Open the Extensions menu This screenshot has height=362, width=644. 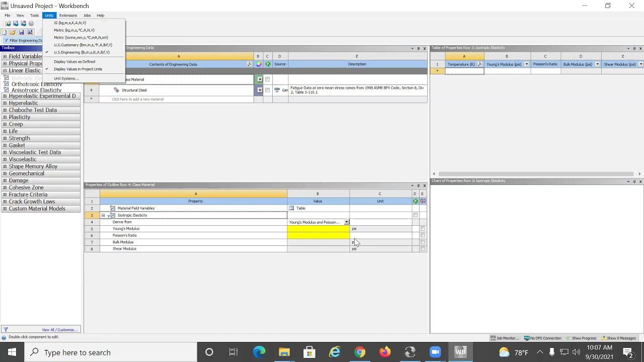[68, 16]
